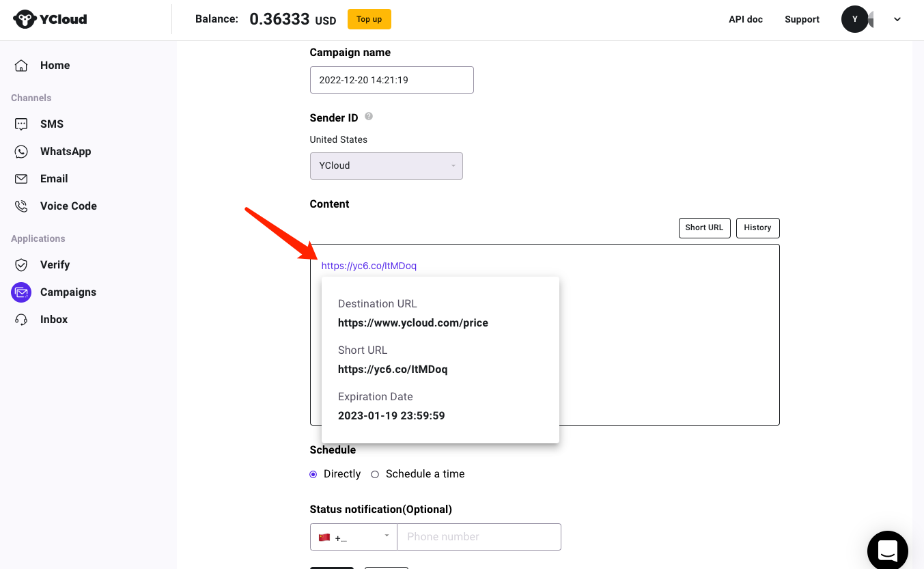Image resolution: width=924 pixels, height=569 pixels.
Task: Open Email channel page
Action: point(54,179)
